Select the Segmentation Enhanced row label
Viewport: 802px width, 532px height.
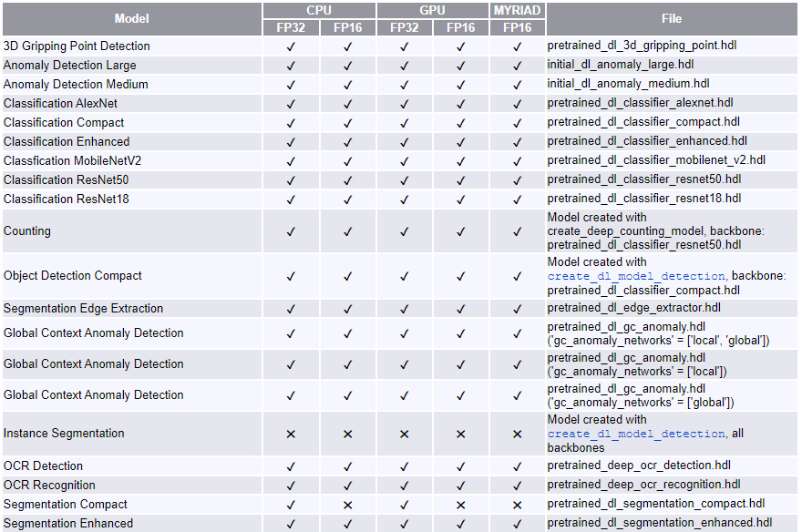click(68, 523)
